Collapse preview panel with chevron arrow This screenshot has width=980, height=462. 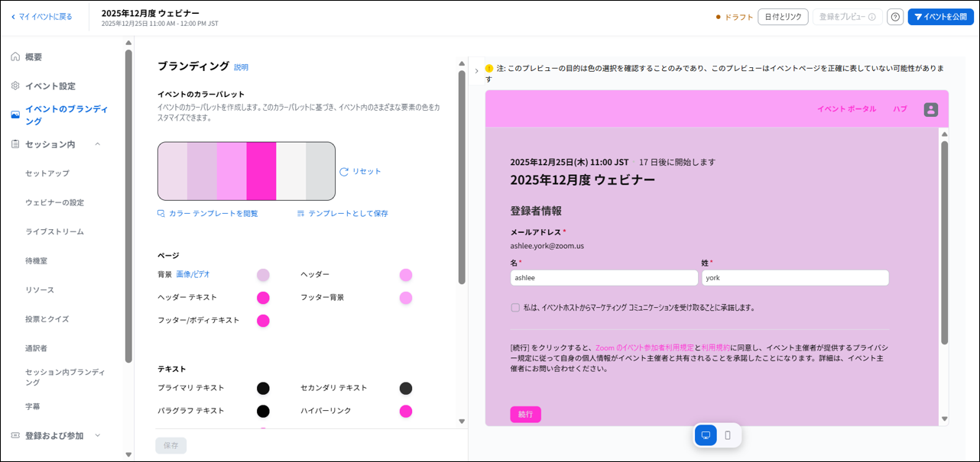[477, 71]
